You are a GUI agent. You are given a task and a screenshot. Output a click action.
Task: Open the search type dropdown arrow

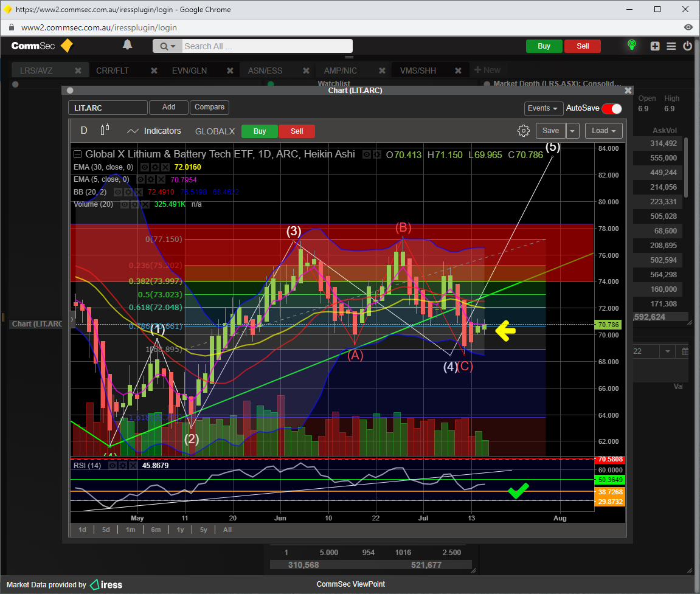tap(173, 46)
